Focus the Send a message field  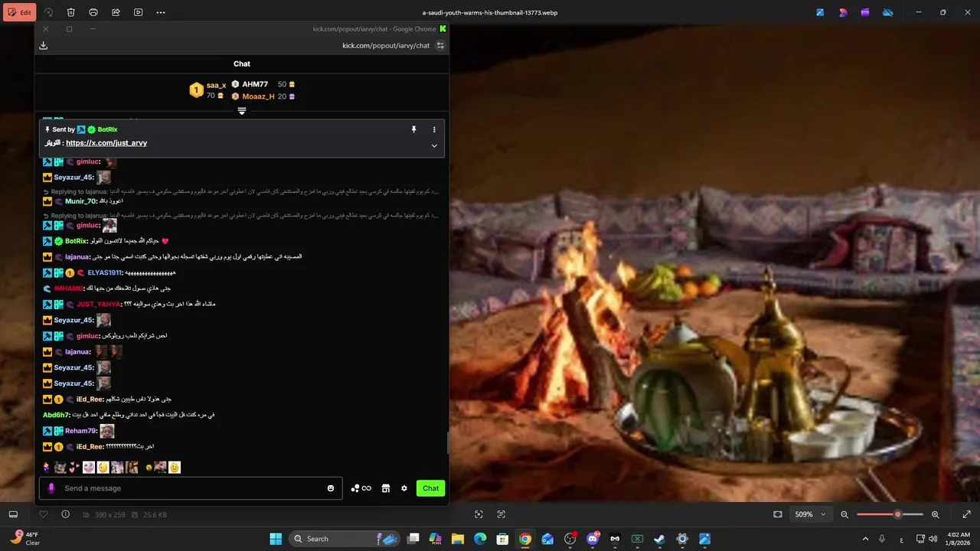click(x=191, y=488)
